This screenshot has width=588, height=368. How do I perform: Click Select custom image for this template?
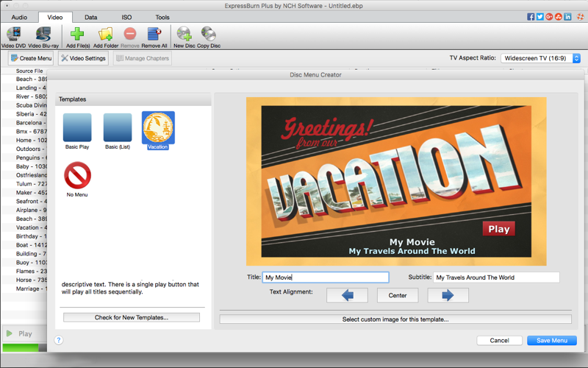395,319
